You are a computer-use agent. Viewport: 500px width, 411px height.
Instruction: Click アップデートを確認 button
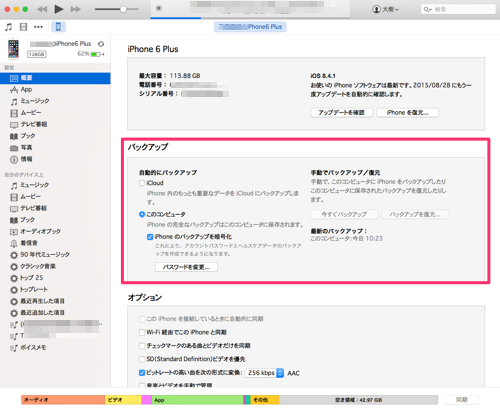341,113
